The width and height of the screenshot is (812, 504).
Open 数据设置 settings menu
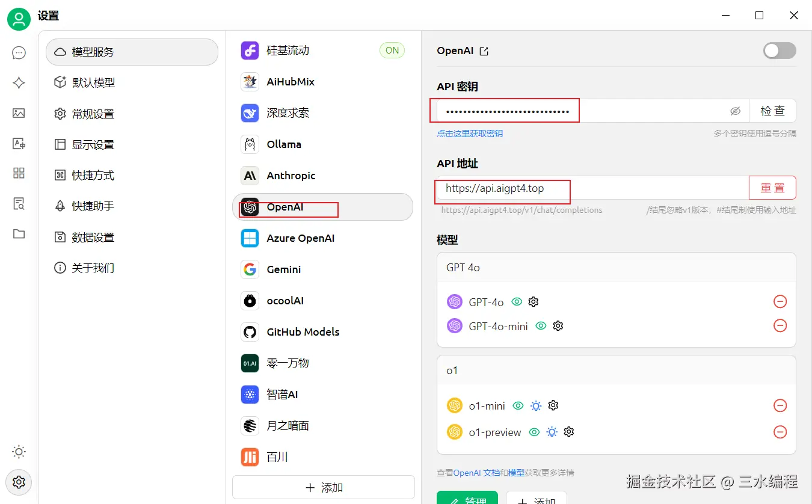pos(132,237)
